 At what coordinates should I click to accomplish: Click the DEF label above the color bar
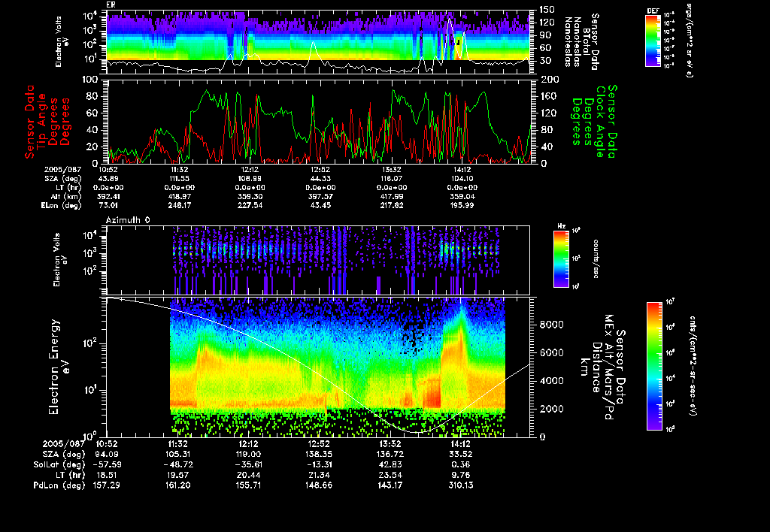[x=653, y=11]
